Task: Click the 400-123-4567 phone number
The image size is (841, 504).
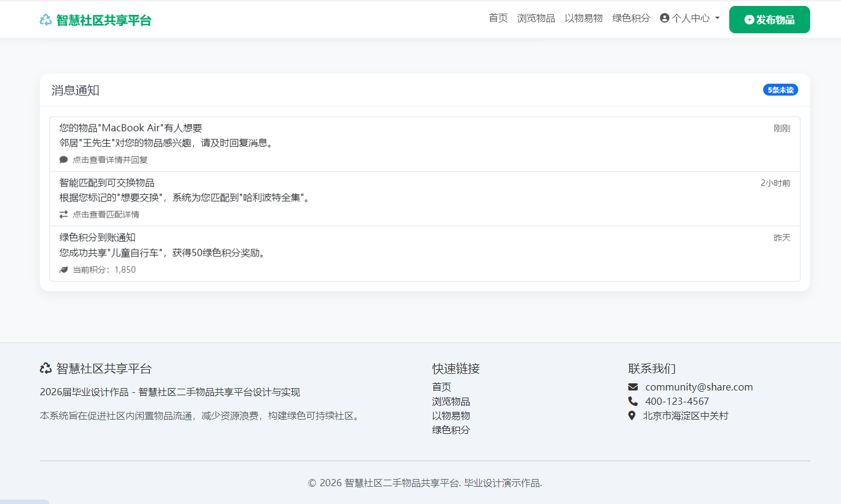Action: 677,401
